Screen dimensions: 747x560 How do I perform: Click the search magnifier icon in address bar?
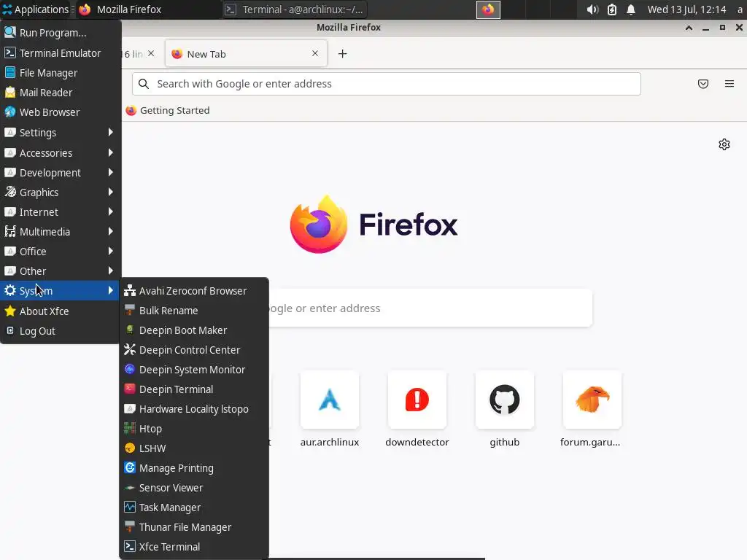(x=144, y=84)
